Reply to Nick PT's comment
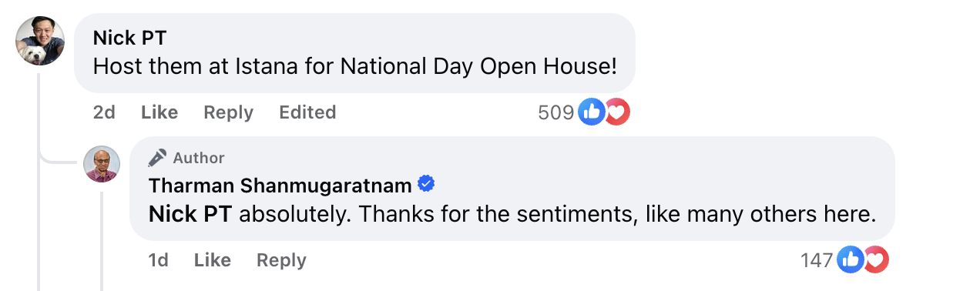The height and width of the screenshot is (291, 980). (x=228, y=112)
